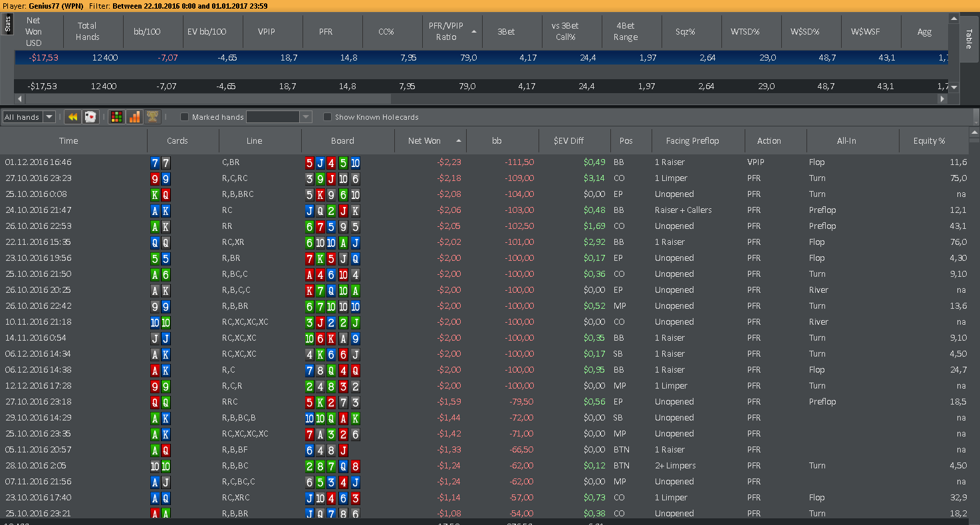Click the Total Hands stats header
The image size is (980, 525).
[87, 31]
